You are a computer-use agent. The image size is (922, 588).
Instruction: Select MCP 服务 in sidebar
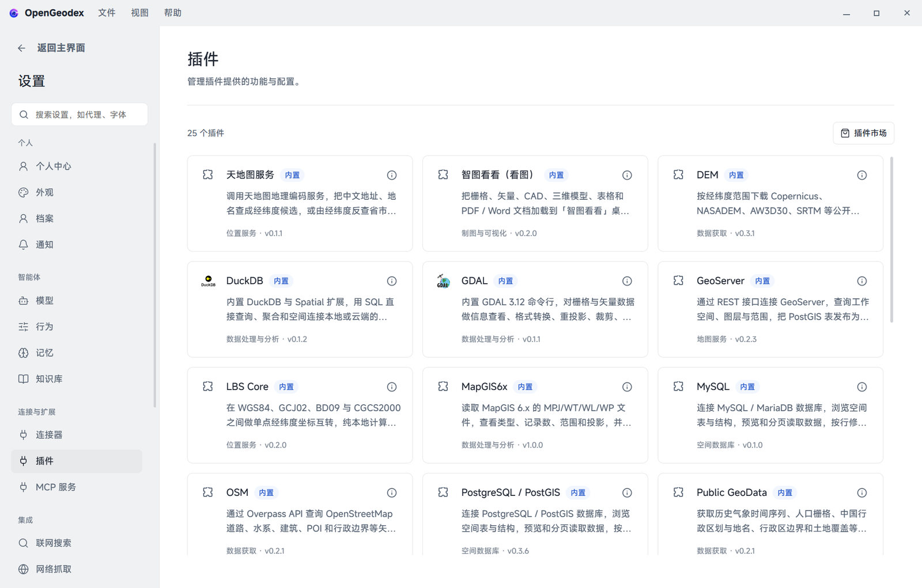77,487
